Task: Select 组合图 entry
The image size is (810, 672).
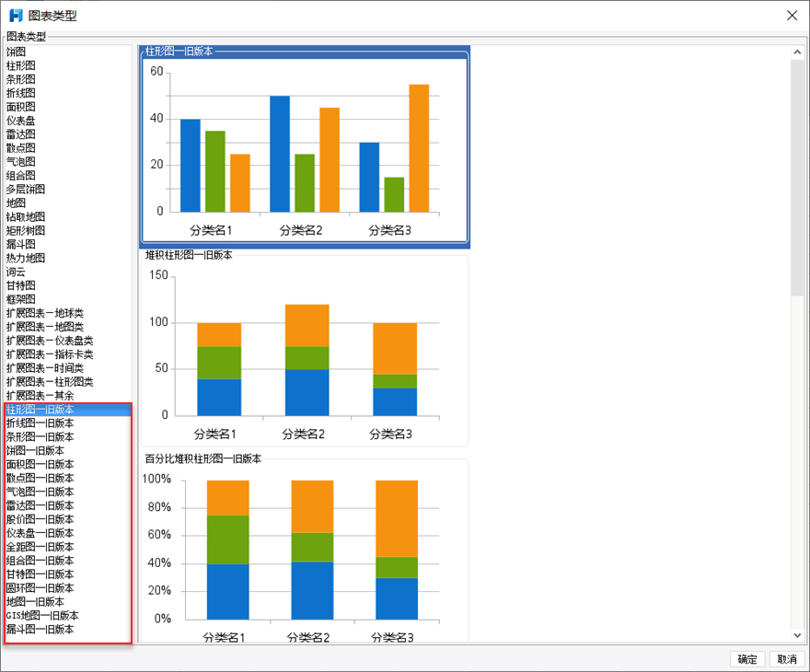Action: click(20, 176)
